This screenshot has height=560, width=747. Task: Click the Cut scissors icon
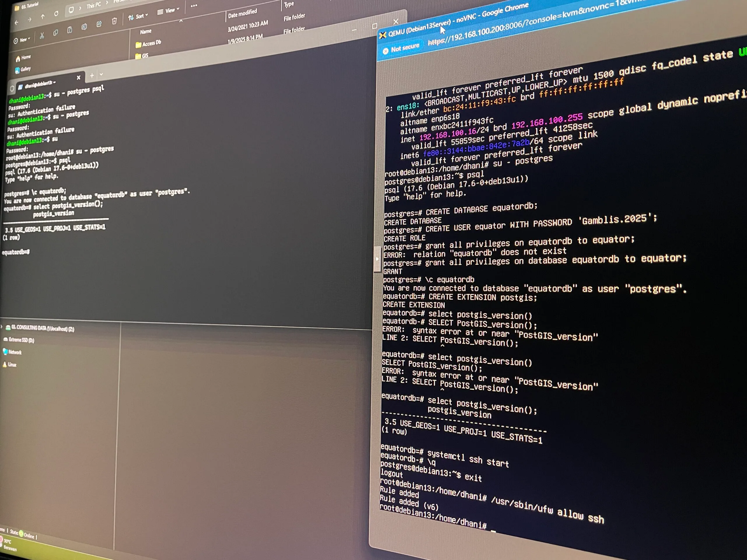(x=42, y=36)
